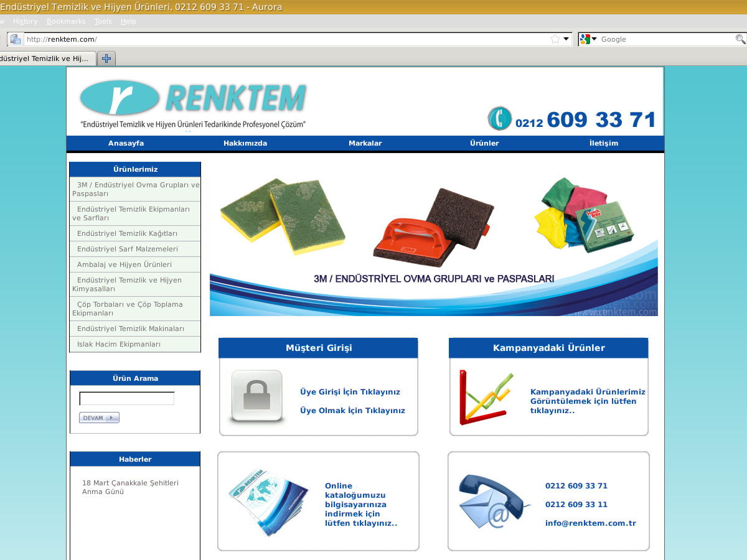Click the Ürün Arama sidebar header
Image resolution: width=747 pixels, height=560 pixels.
135,378
